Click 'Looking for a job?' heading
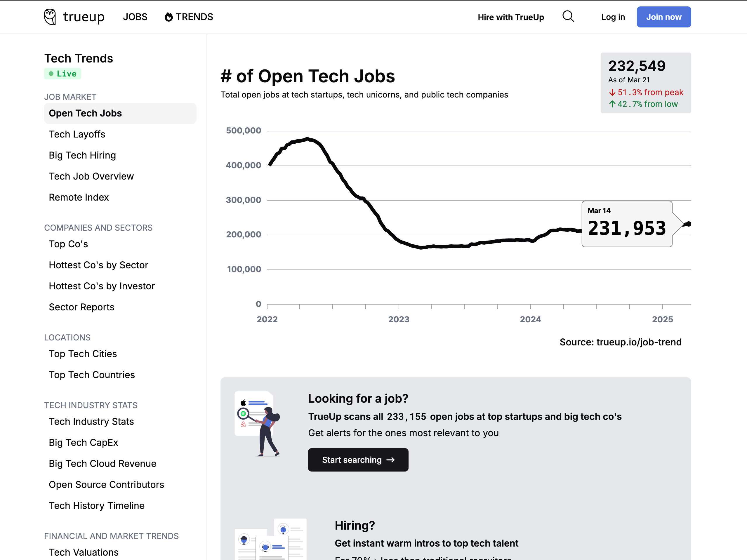The height and width of the screenshot is (560, 747). (x=358, y=398)
